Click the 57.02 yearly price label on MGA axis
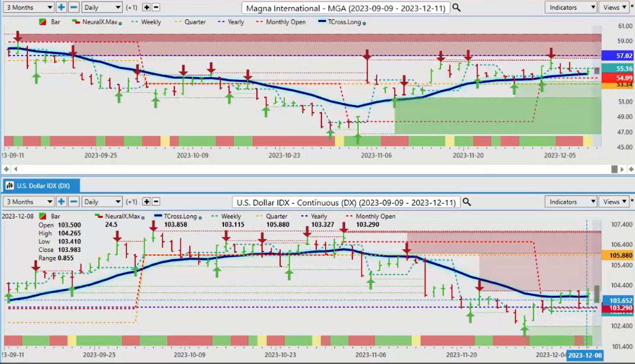 618,56
